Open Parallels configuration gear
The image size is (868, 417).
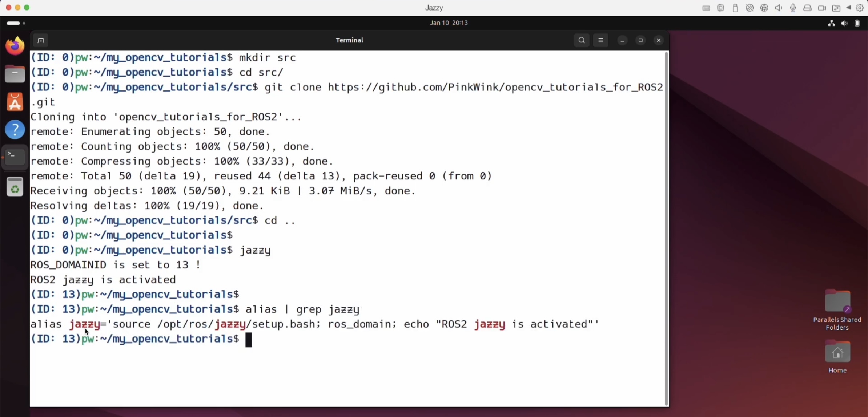point(860,8)
